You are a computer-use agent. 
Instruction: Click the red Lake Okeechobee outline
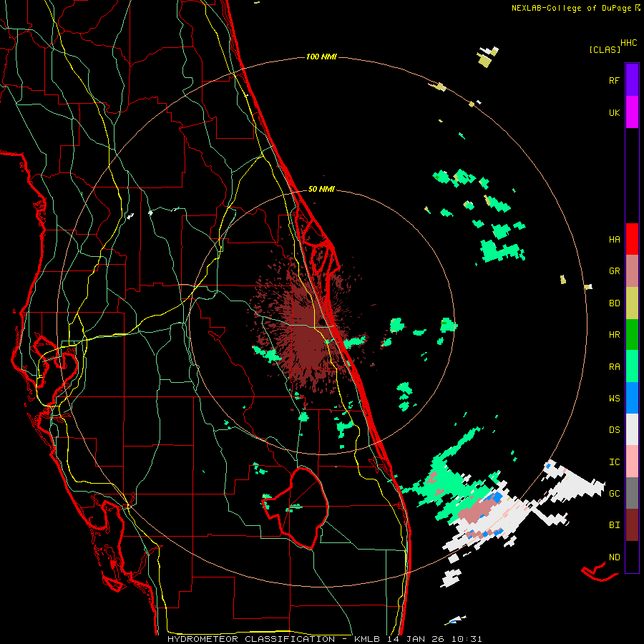click(296, 507)
